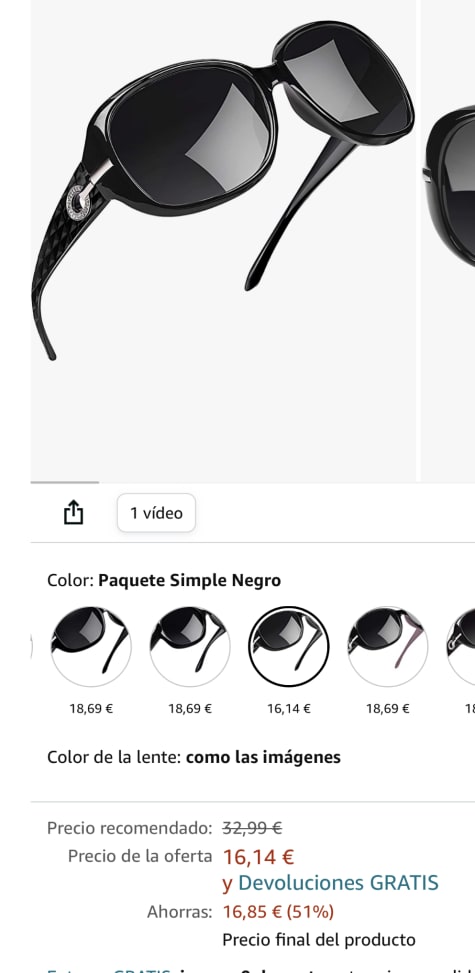Select the cut-off swatch at row's right edge
The width and height of the screenshot is (475, 973).
click(461, 647)
